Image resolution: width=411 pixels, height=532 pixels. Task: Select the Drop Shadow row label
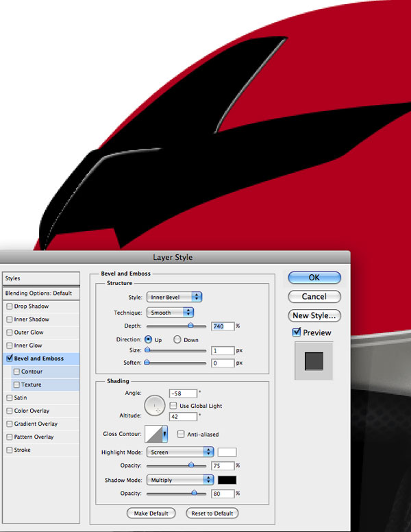(x=32, y=306)
